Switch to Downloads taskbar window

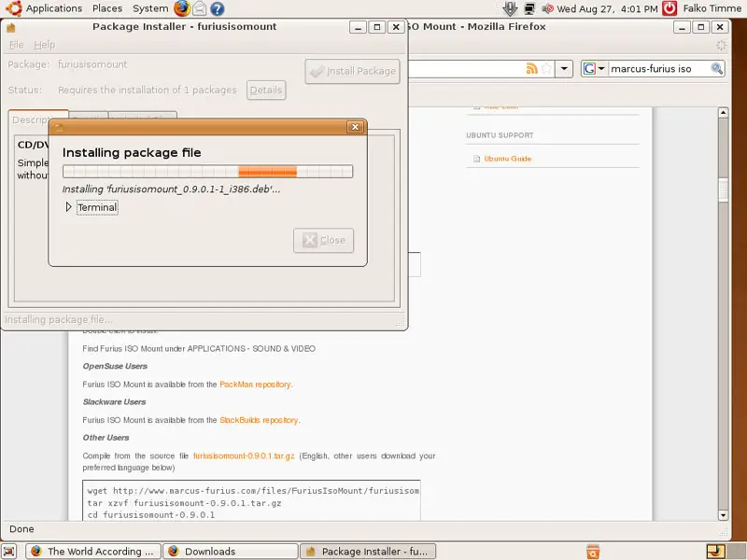tap(231, 552)
